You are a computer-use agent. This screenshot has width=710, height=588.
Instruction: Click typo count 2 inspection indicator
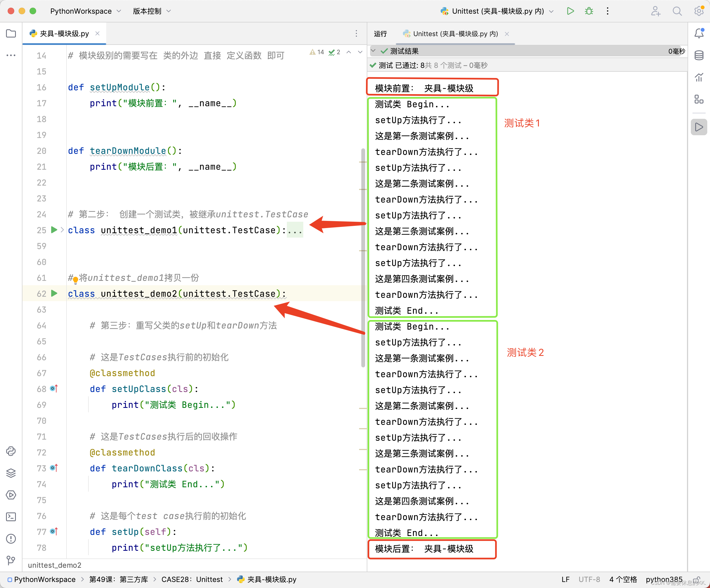334,52
